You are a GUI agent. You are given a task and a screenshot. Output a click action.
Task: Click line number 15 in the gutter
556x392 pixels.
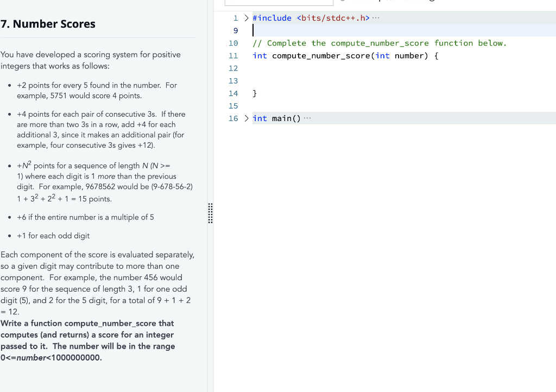[x=233, y=106]
